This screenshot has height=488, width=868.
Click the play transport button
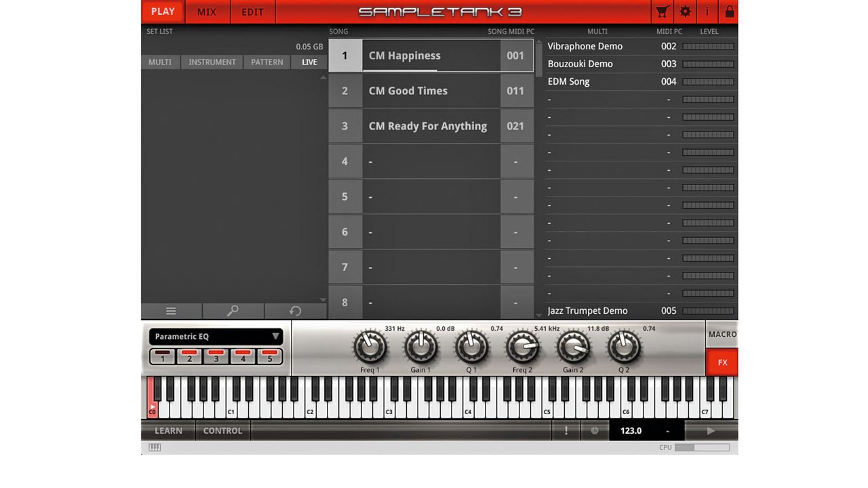pos(711,430)
